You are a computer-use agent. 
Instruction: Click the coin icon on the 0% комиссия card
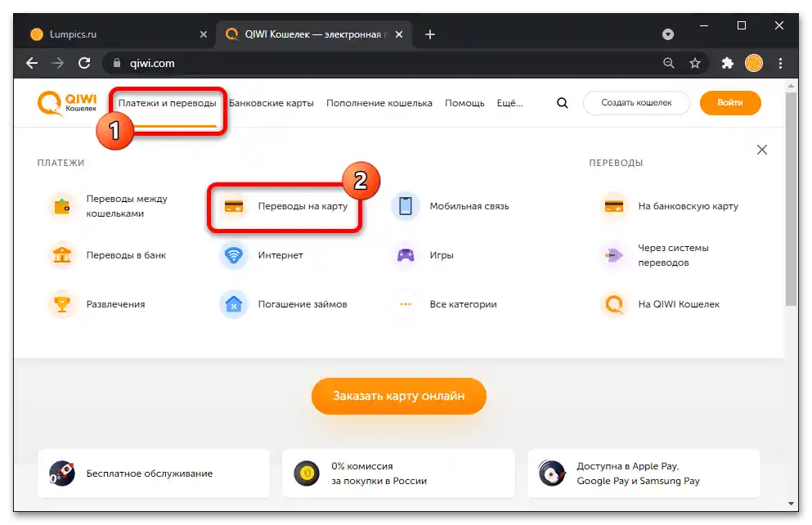pos(307,473)
